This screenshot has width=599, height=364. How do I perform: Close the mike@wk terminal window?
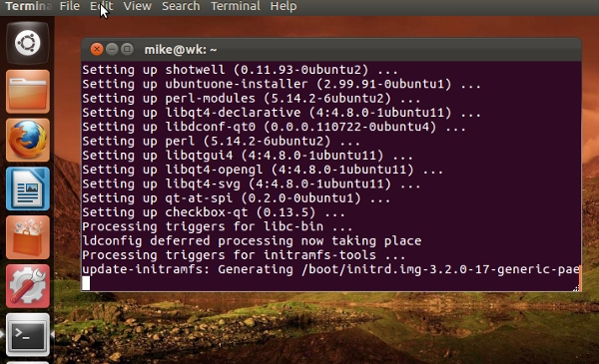click(x=97, y=49)
